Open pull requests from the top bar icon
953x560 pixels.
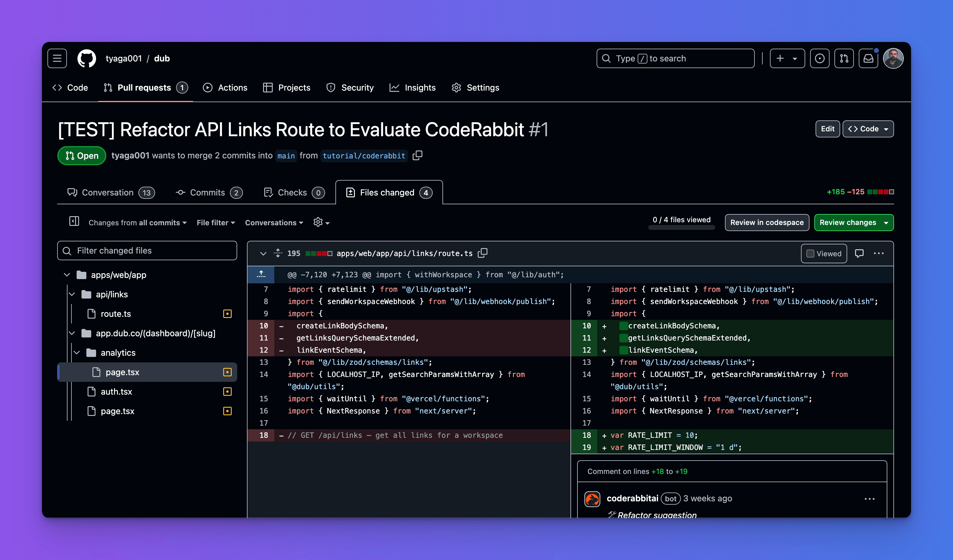click(844, 58)
